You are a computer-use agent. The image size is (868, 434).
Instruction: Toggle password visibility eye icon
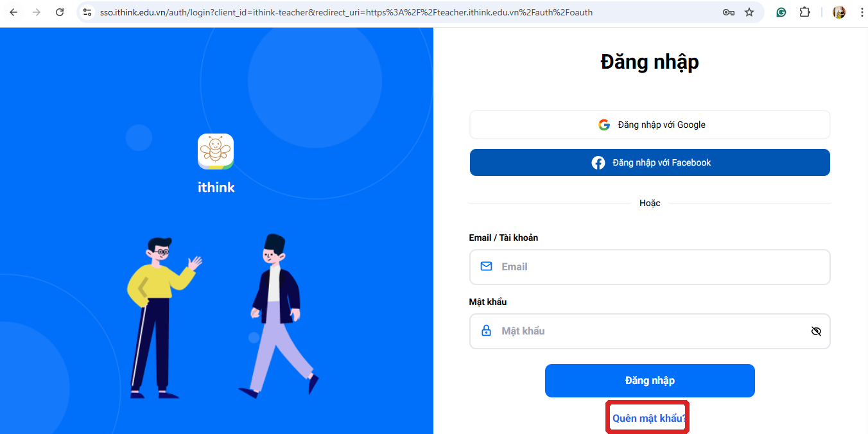(x=816, y=331)
